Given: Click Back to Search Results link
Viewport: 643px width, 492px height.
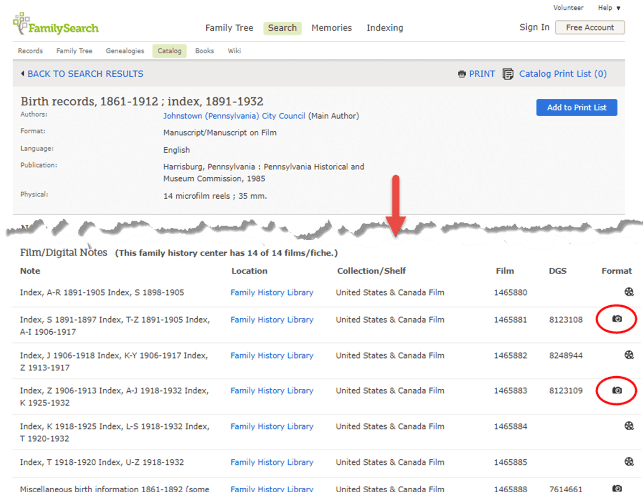Looking at the screenshot, I should tap(85, 74).
